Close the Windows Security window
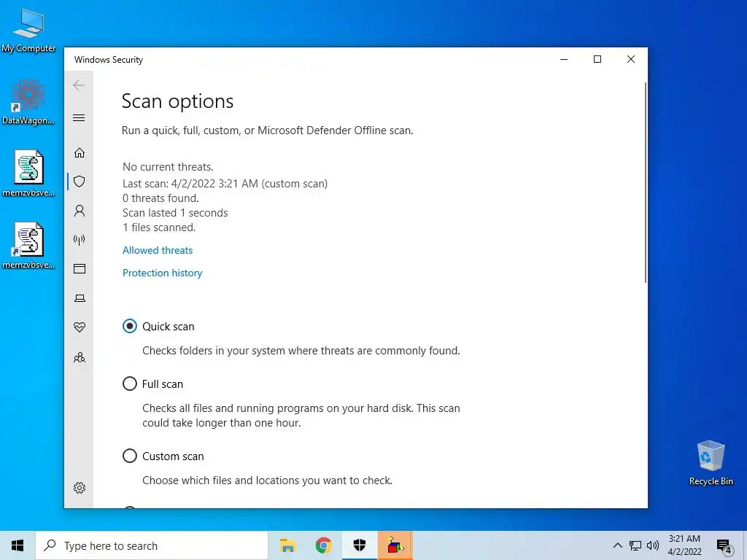 click(631, 60)
